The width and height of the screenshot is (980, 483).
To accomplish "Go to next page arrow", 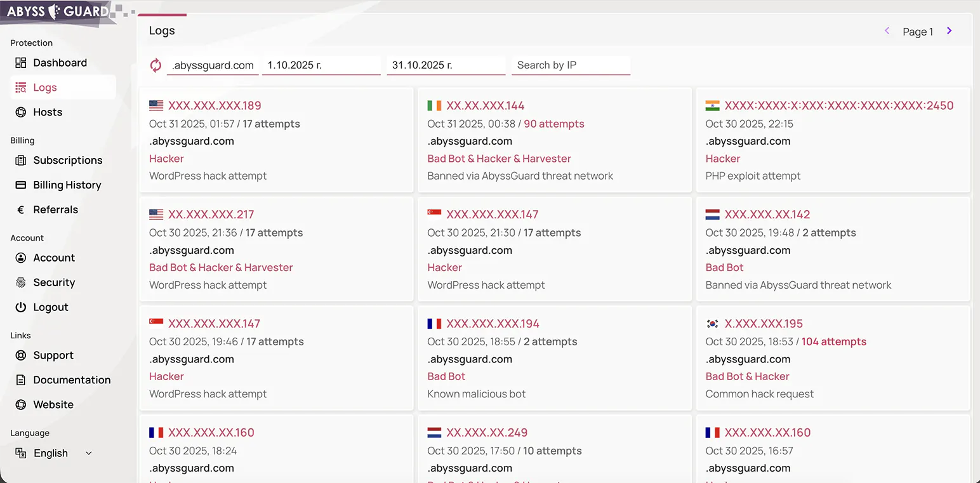I will tap(950, 30).
